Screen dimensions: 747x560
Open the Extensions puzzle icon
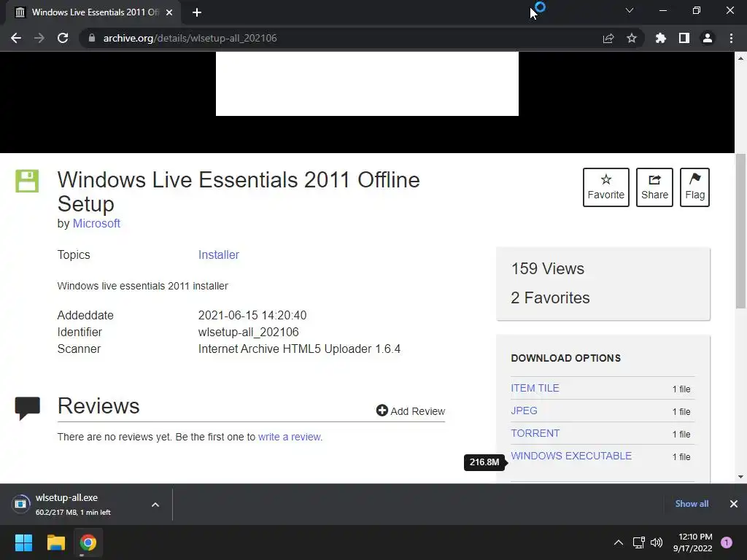click(660, 38)
